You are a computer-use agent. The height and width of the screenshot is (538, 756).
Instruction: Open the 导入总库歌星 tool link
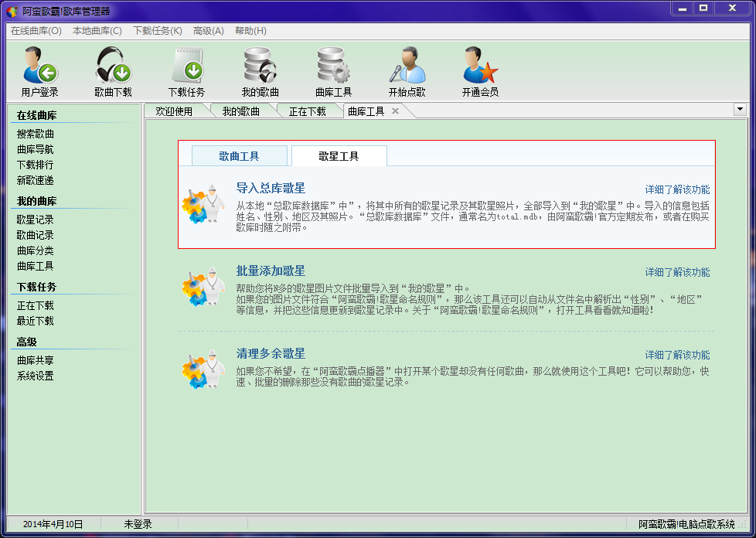coord(271,188)
